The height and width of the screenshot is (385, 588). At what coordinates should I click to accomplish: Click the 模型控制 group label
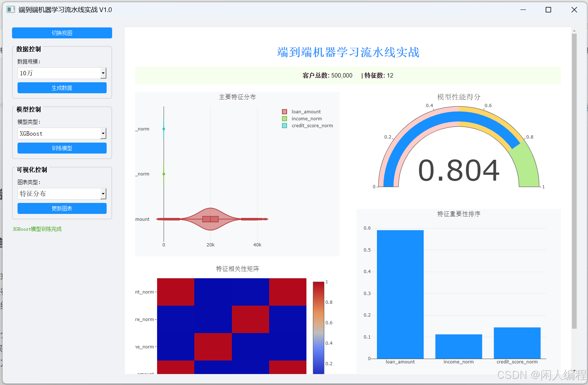(x=28, y=109)
